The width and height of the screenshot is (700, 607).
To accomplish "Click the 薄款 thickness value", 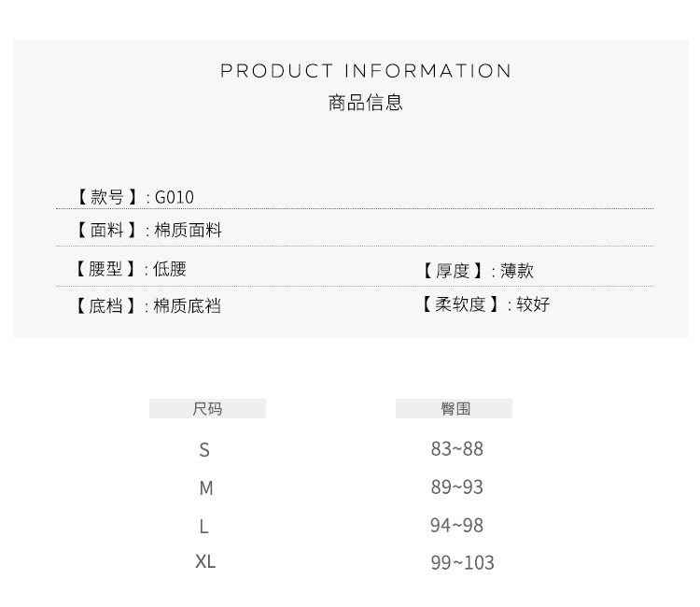I will point(516,271).
